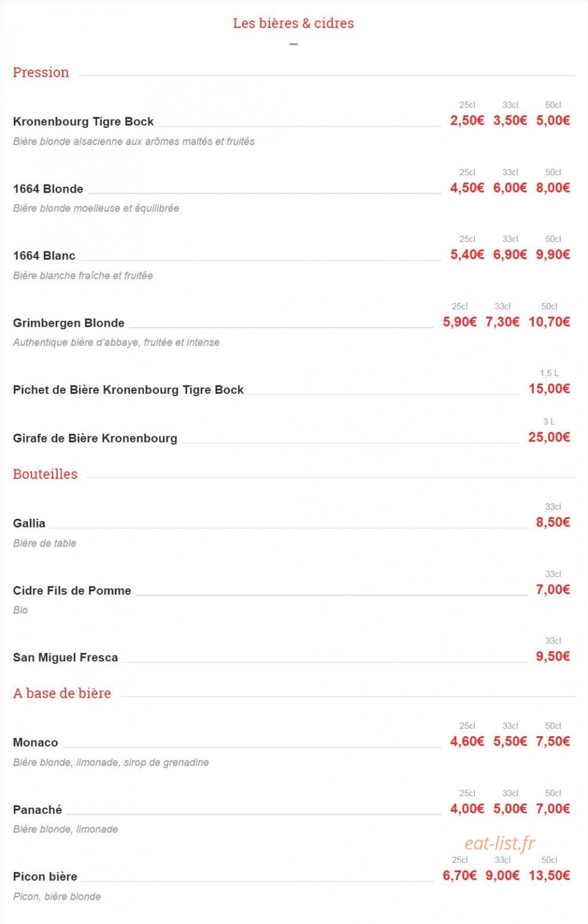Image resolution: width=588 pixels, height=924 pixels.
Task: Click the 10,70€ Grimbergen Blonde price
Action: tap(549, 321)
